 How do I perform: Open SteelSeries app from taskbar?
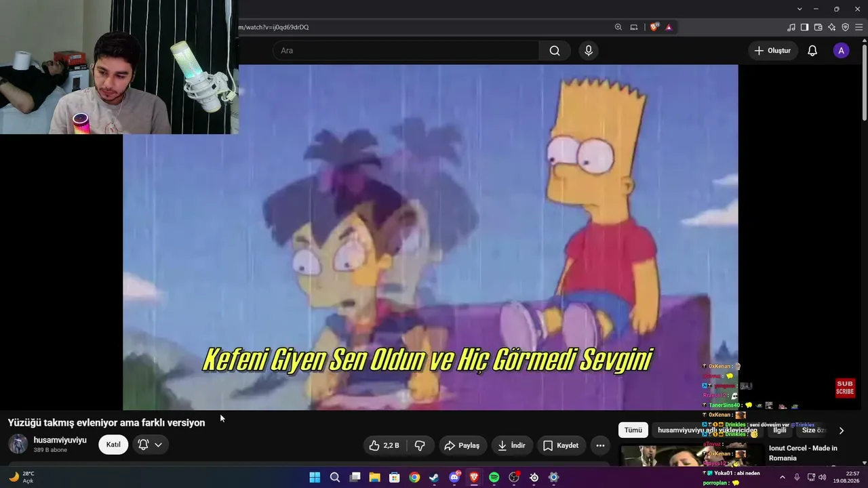pyautogui.click(x=534, y=477)
